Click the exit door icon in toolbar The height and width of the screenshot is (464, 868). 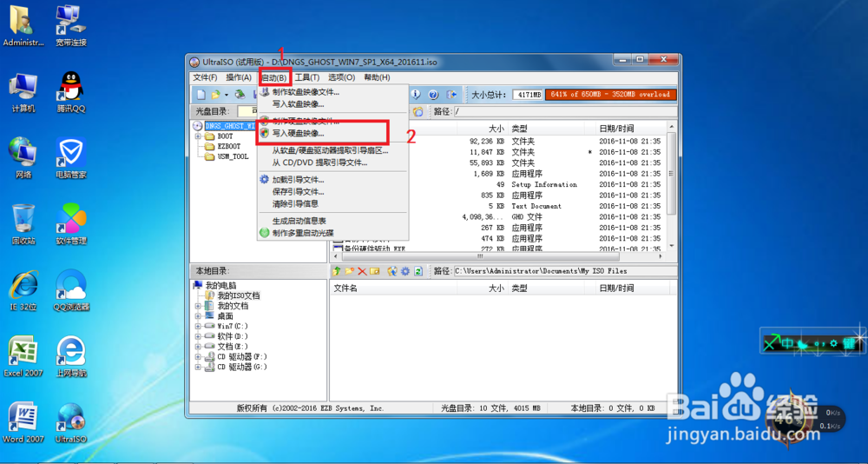point(451,95)
